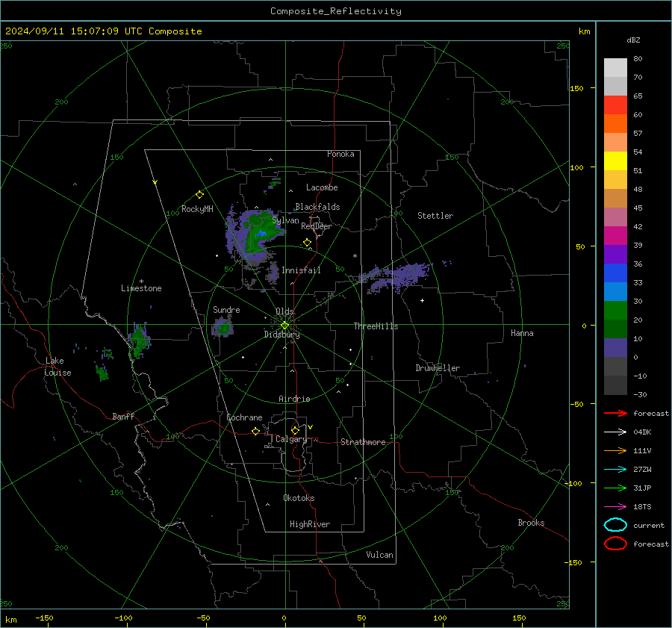Image resolution: width=672 pixels, height=628 pixels.
Task: Click the white 04DK arrow legend icon
Action: (615, 432)
